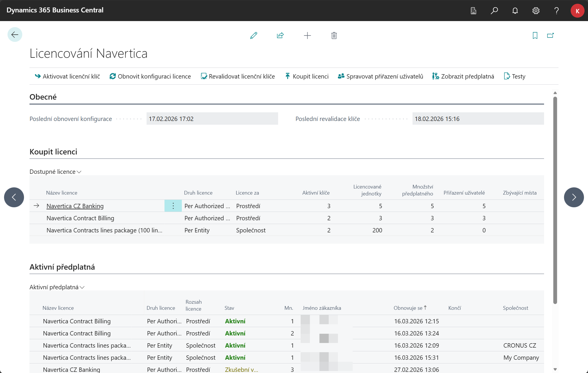This screenshot has width=588, height=373.
Task: Click the vertical page scrollbar
Action: pos(555,199)
